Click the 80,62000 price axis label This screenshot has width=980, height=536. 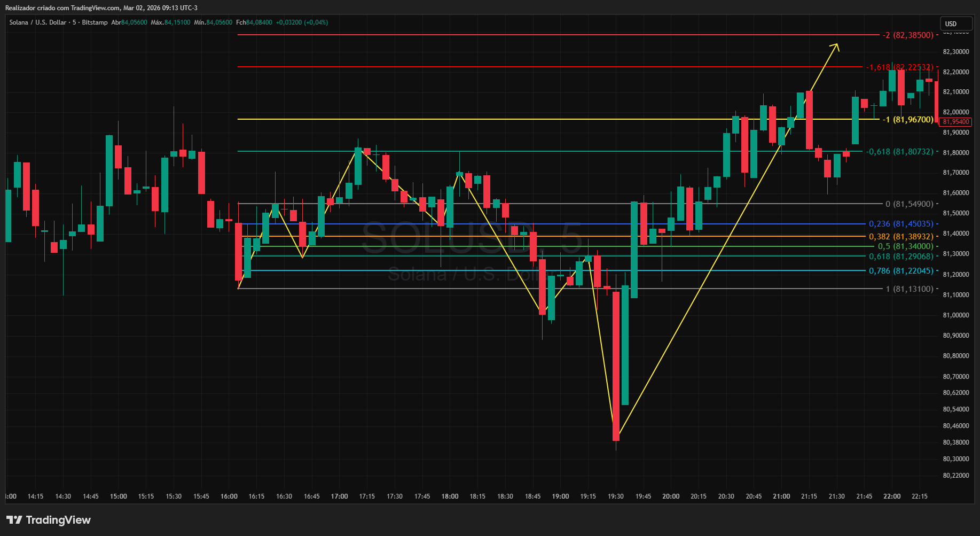(x=956, y=393)
